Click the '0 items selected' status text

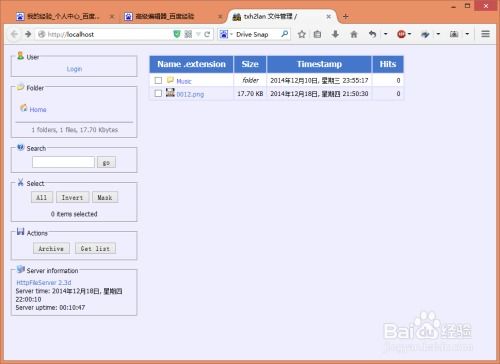tap(74, 214)
